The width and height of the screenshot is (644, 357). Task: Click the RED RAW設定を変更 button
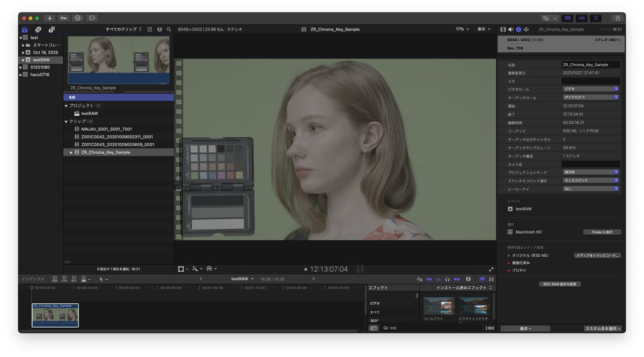[x=560, y=284]
